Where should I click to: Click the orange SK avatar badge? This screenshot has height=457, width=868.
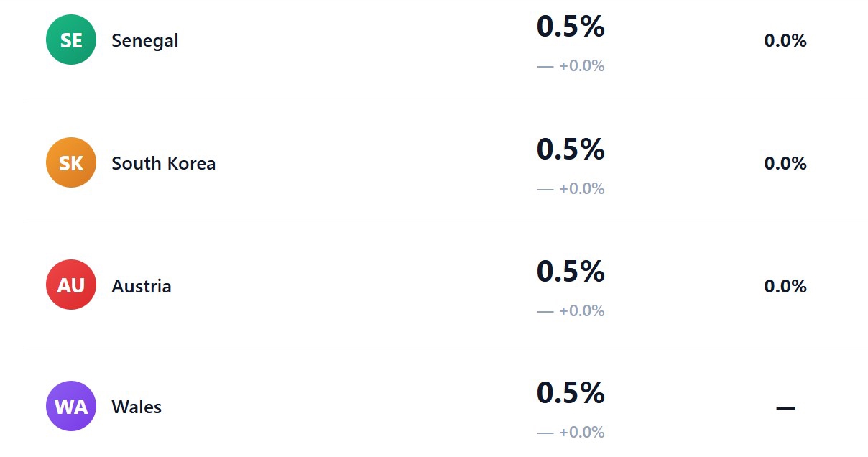coord(71,163)
